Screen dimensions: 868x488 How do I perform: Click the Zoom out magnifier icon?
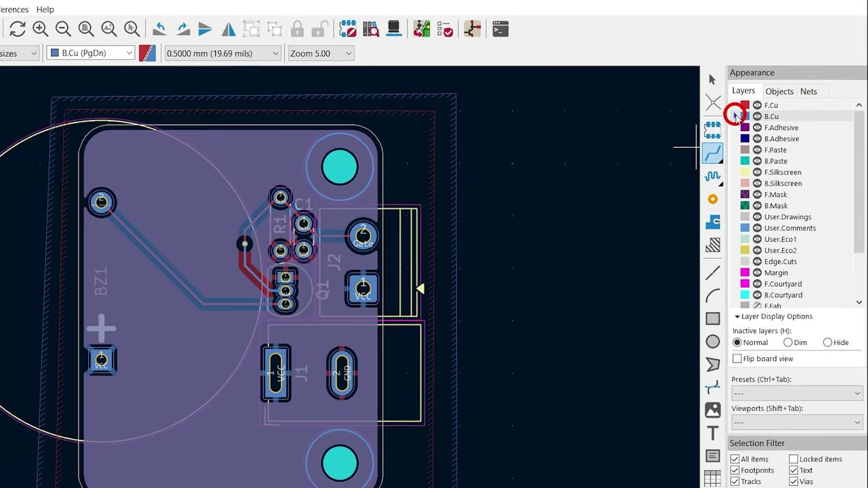click(x=63, y=29)
